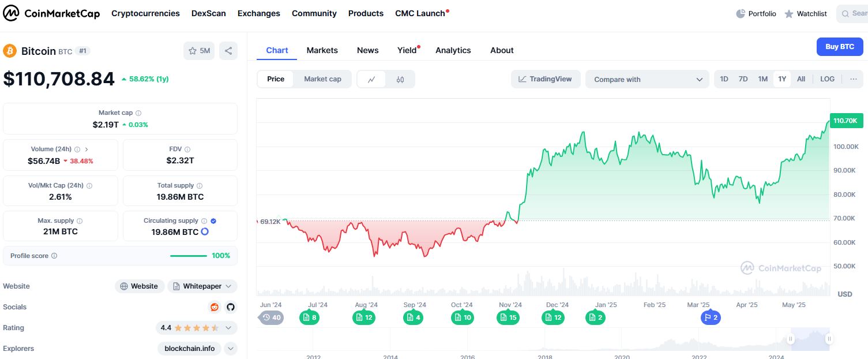The height and width of the screenshot is (359, 868).
Task: Click the Total supply info icon
Action: point(200,186)
